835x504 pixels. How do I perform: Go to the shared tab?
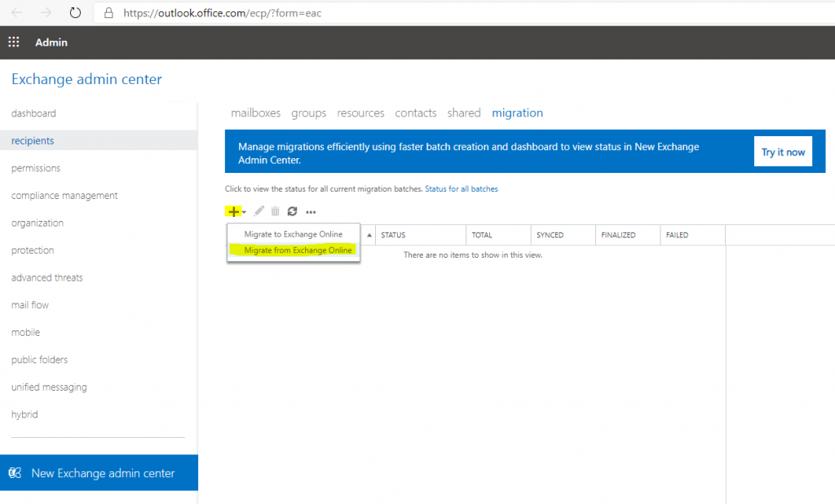click(464, 113)
